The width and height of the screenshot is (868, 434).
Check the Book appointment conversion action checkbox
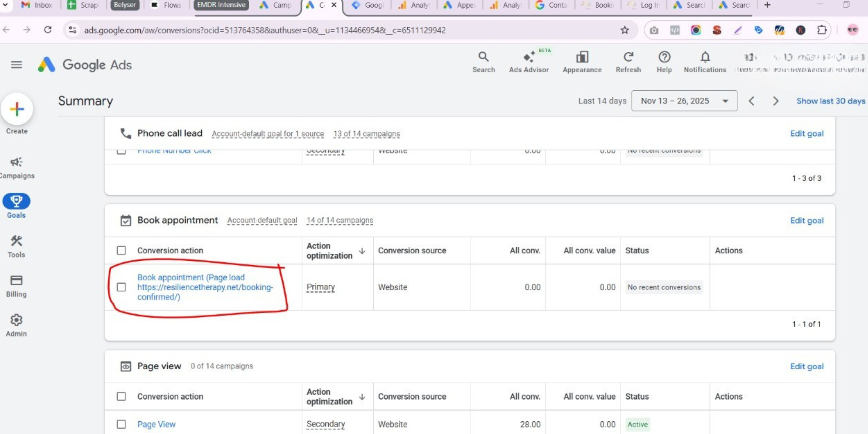pyautogui.click(x=121, y=287)
